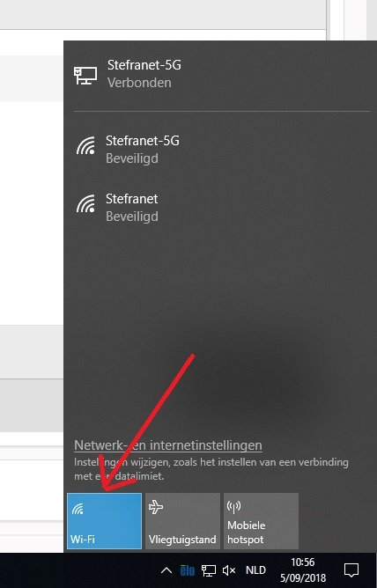Choose the secured Stefranet-5G Wi-Fi network
Image resolution: width=377 pixels, height=588 pixels.
point(220,150)
